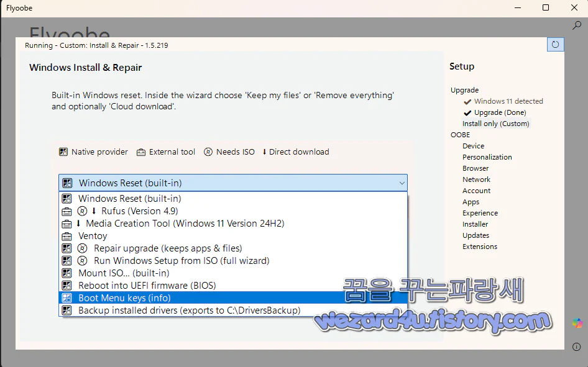This screenshot has width=588, height=367.
Task: Open the Installer page
Action: click(475, 224)
